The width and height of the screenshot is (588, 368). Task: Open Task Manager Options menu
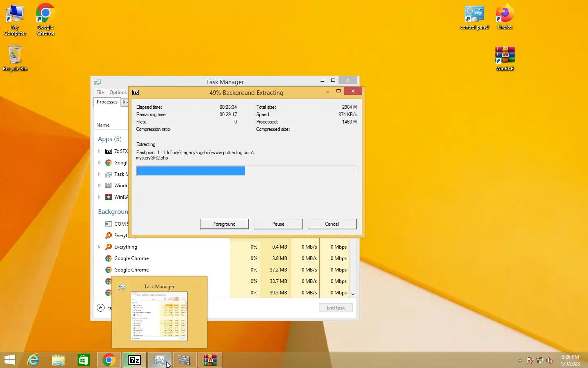(118, 92)
